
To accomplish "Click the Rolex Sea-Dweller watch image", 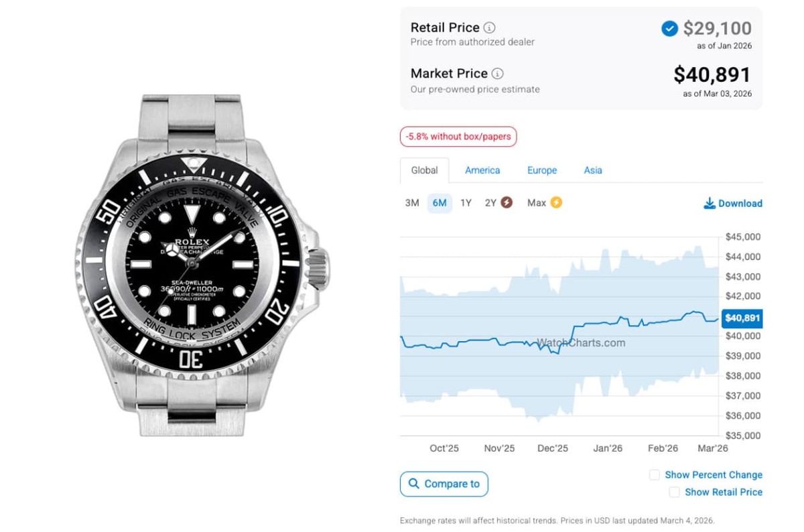I will click(x=201, y=265).
